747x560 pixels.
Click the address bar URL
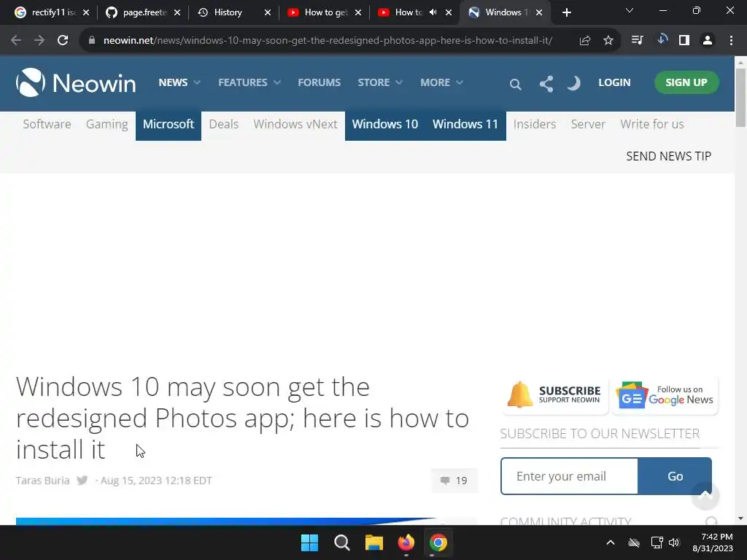point(328,41)
